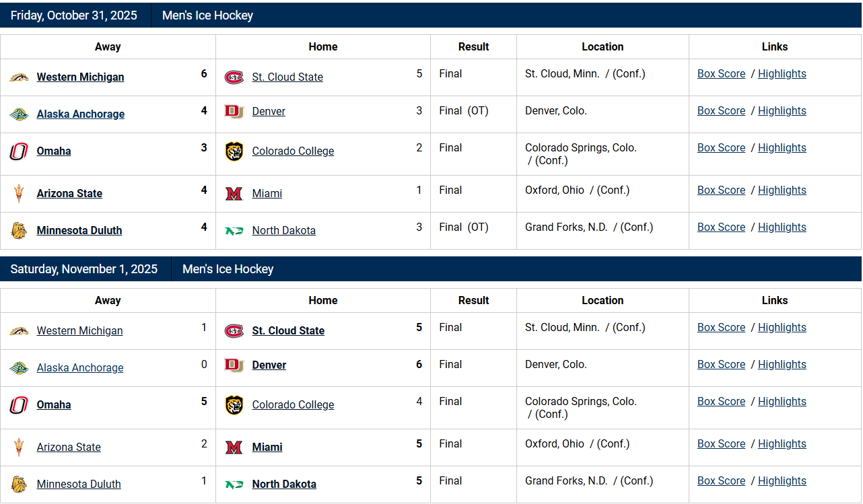Open Saturday's Miami team link
This screenshot has width=863, height=504.
267,447
